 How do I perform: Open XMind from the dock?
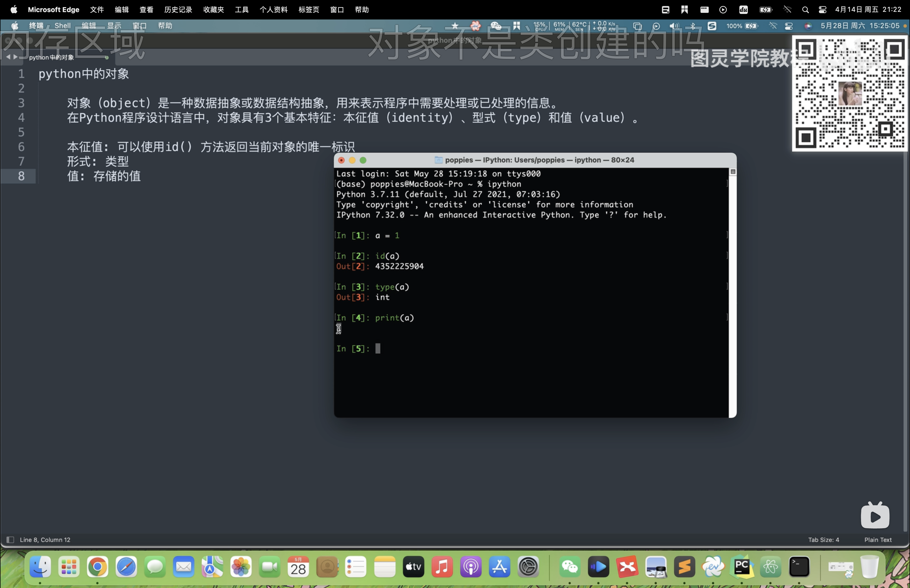tap(627, 567)
